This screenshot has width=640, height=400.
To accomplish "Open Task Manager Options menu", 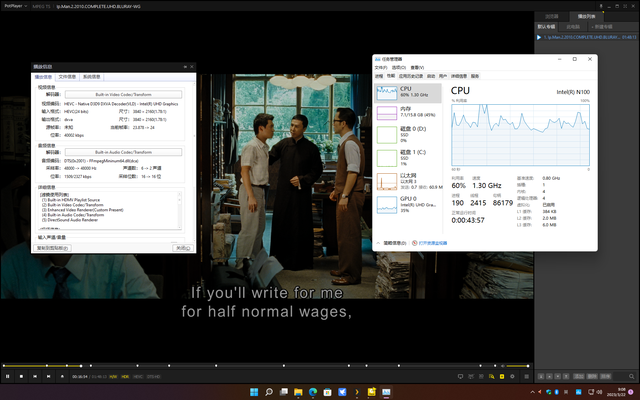I will (x=398, y=67).
